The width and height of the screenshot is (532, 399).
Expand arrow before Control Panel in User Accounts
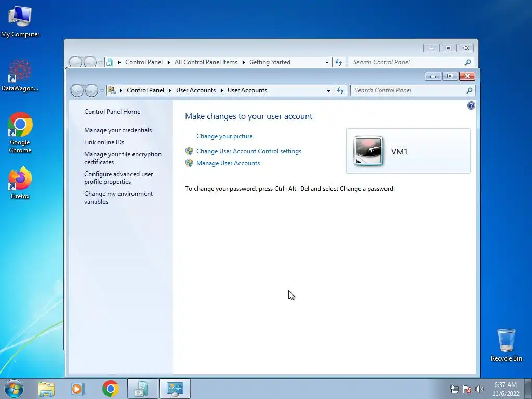(121, 90)
